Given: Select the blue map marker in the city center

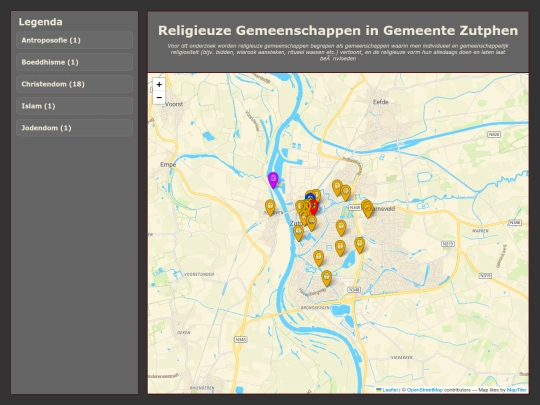Looking at the screenshot, I should 310,196.
